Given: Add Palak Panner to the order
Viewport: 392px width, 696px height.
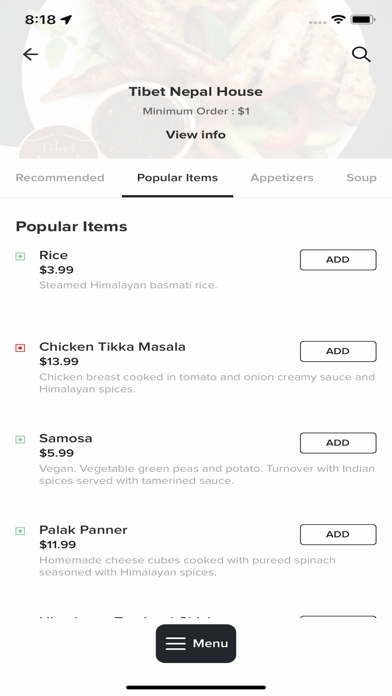Looking at the screenshot, I should click(x=338, y=534).
